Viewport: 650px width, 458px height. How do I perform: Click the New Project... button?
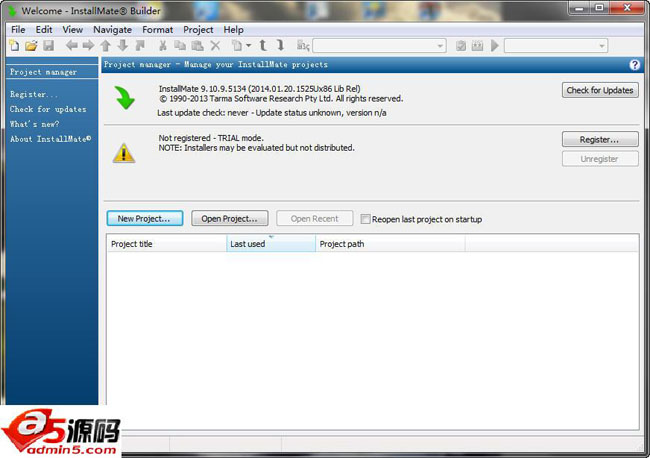(145, 218)
